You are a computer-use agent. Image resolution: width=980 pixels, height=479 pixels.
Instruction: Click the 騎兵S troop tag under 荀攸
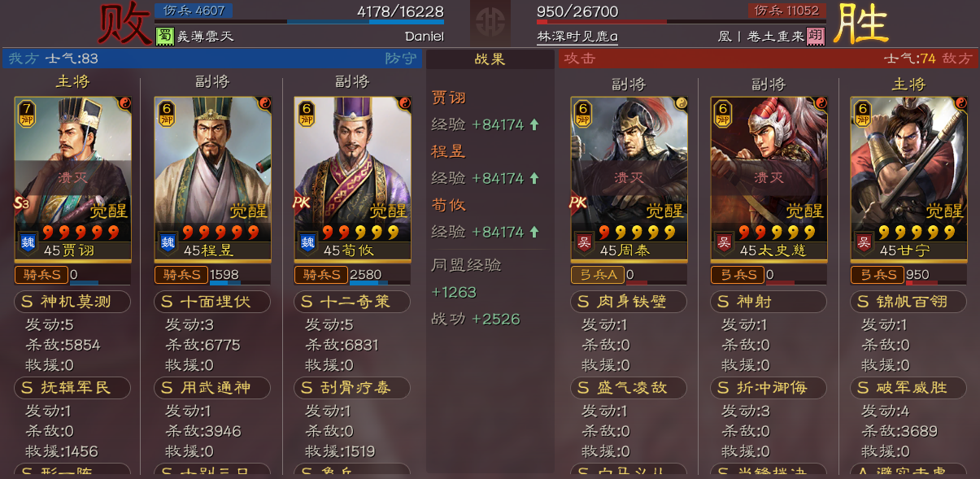point(320,275)
